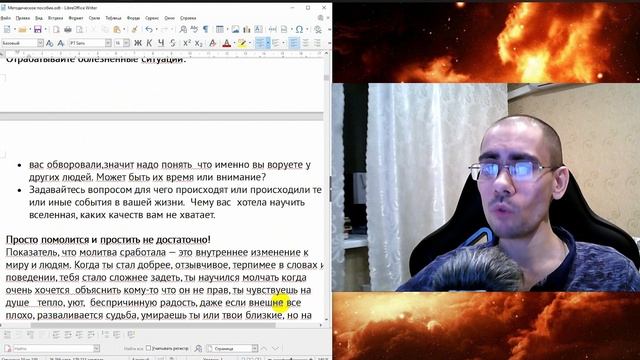This screenshot has width=640, height=360.
Task: Expand the paragraph style dropdown 'Базовый'
Action: point(40,43)
